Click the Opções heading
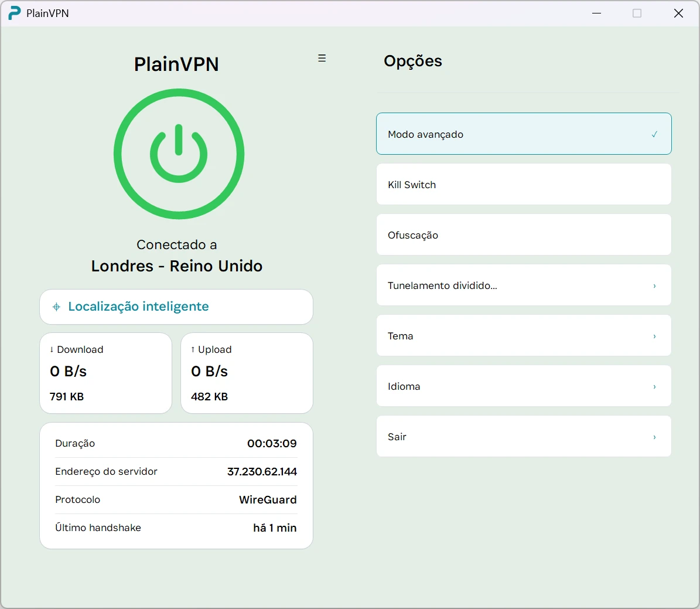 tap(413, 61)
